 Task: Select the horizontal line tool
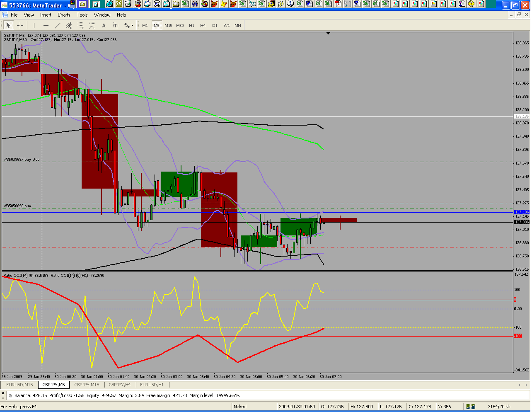coord(46,26)
